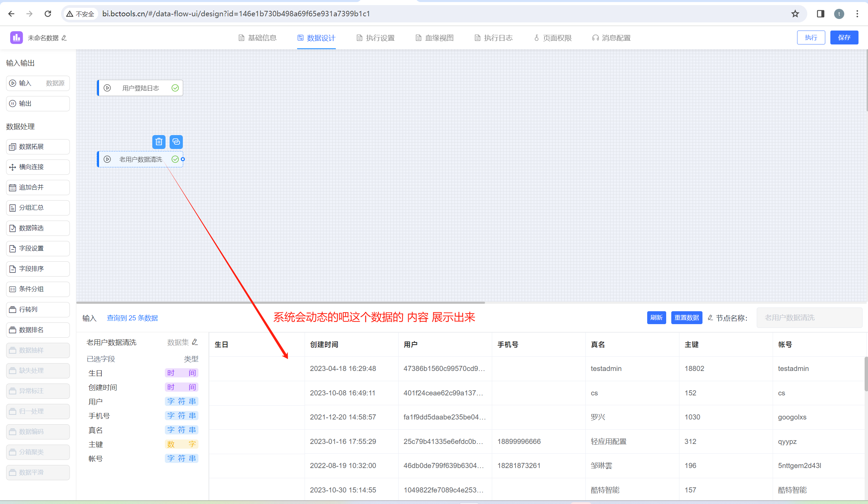This screenshot has height=504, width=868.
Task: Click the green status check on 老用户数据清洗
Action: click(175, 159)
